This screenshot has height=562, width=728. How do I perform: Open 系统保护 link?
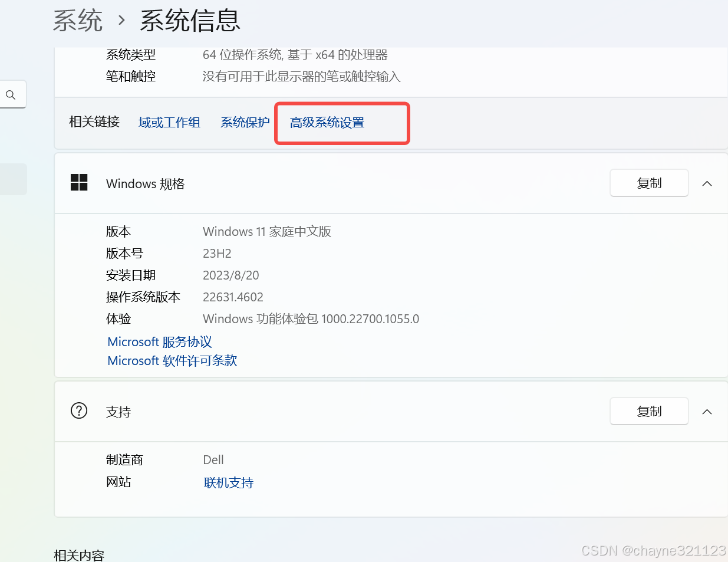[245, 123]
